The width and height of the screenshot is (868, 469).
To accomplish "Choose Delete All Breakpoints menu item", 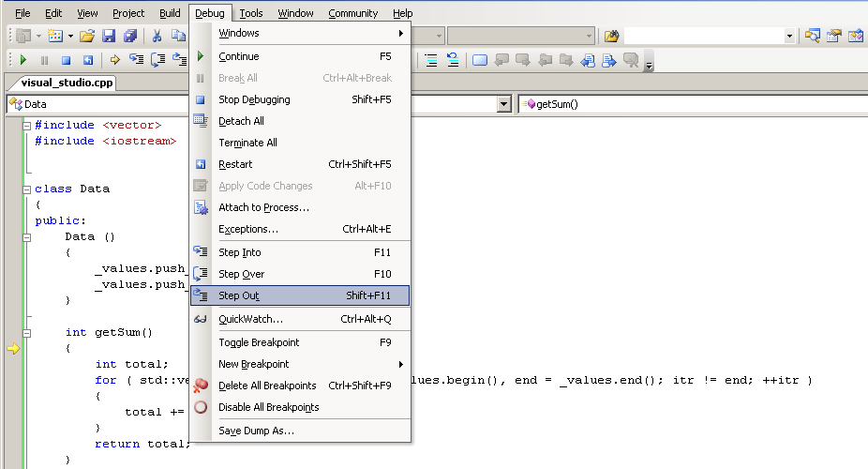I will coord(300,386).
